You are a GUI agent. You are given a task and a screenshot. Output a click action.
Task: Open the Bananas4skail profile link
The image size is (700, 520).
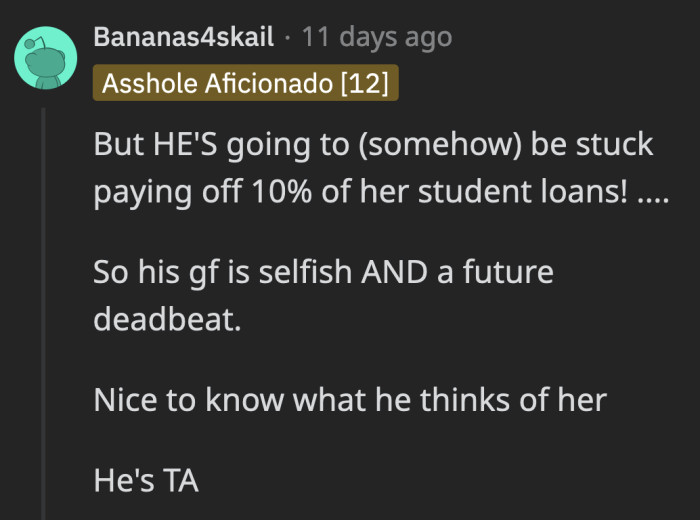pyautogui.click(x=183, y=38)
